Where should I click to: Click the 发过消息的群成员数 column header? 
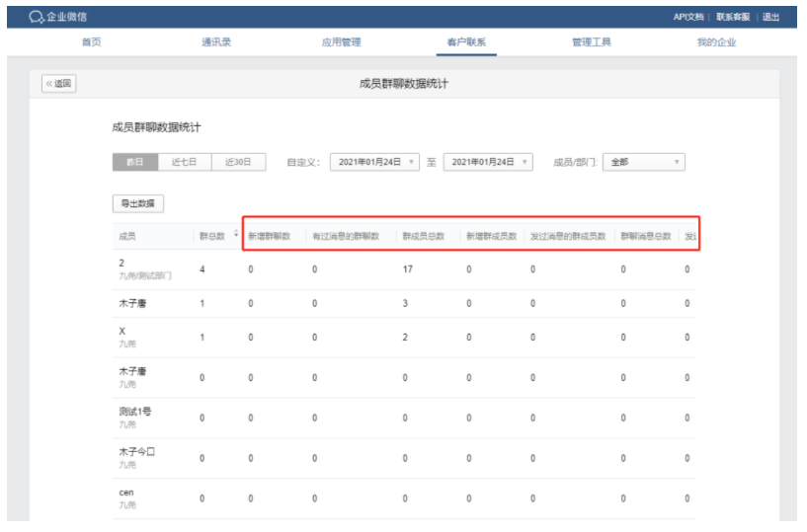coord(568,236)
